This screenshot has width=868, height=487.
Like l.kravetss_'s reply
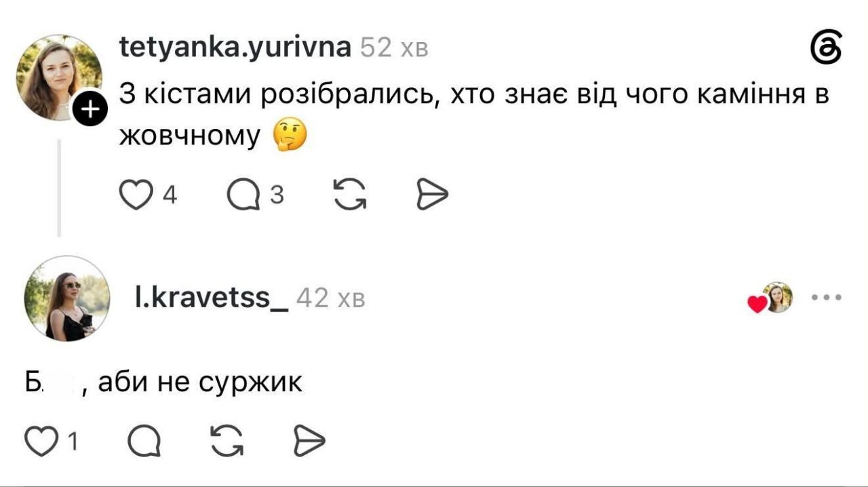pos(40,442)
